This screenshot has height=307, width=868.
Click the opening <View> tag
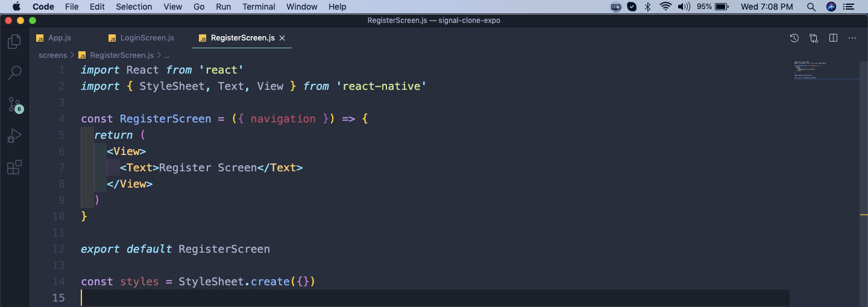click(127, 151)
